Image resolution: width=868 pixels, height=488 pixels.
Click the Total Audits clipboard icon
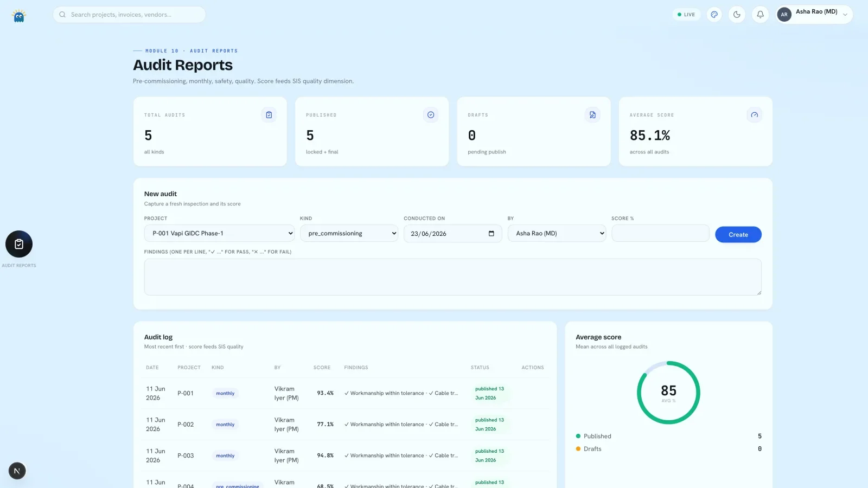pos(269,115)
